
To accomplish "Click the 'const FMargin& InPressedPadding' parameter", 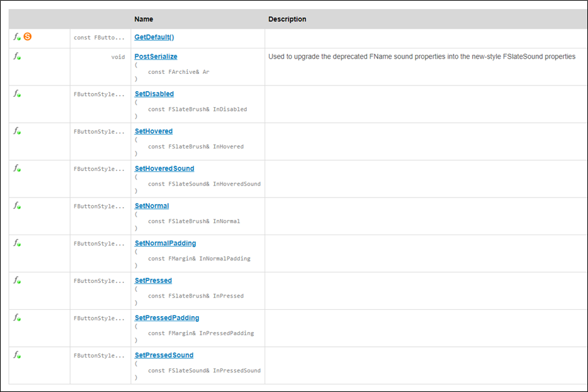I will tap(201, 333).
